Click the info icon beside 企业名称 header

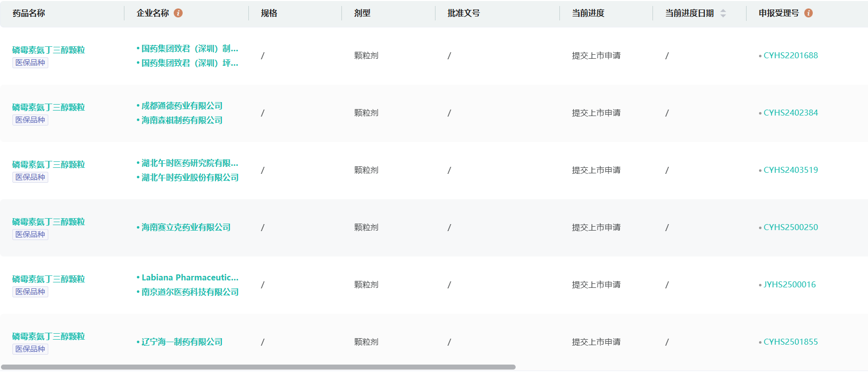click(178, 13)
